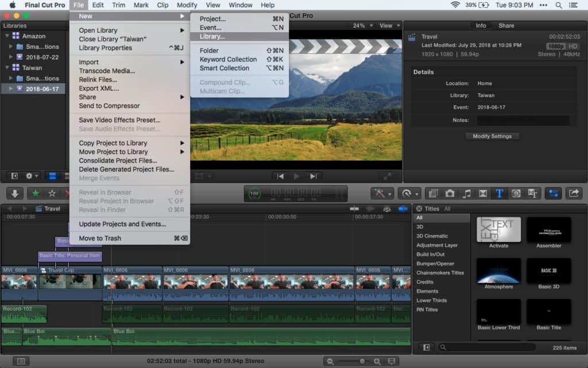Image resolution: width=588 pixels, height=368 pixels.
Task: Open the Apple menu
Action: tap(13, 5)
